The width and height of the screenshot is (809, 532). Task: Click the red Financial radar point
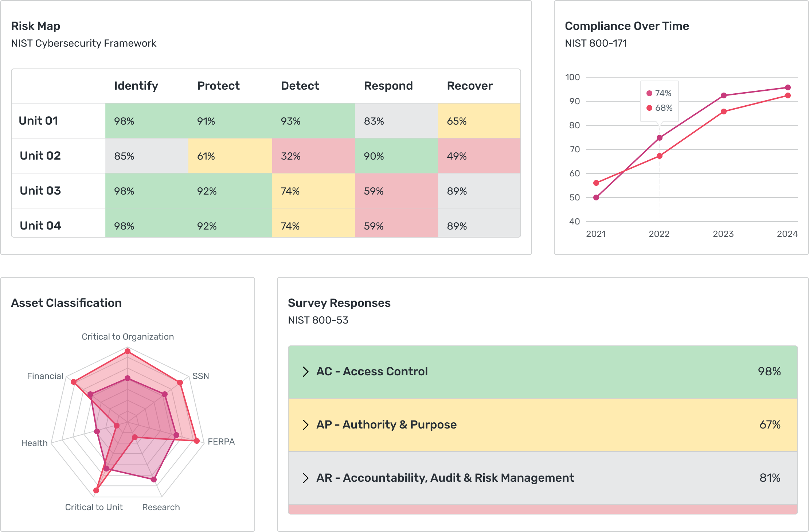point(74,382)
